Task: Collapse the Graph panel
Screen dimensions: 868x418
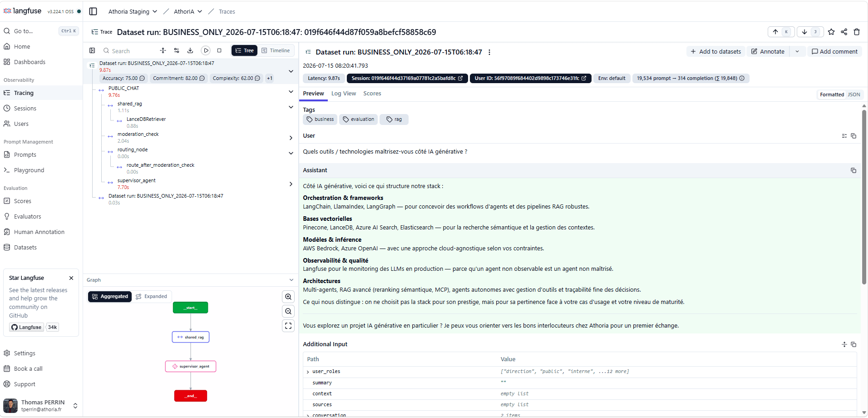Action: [x=291, y=280]
